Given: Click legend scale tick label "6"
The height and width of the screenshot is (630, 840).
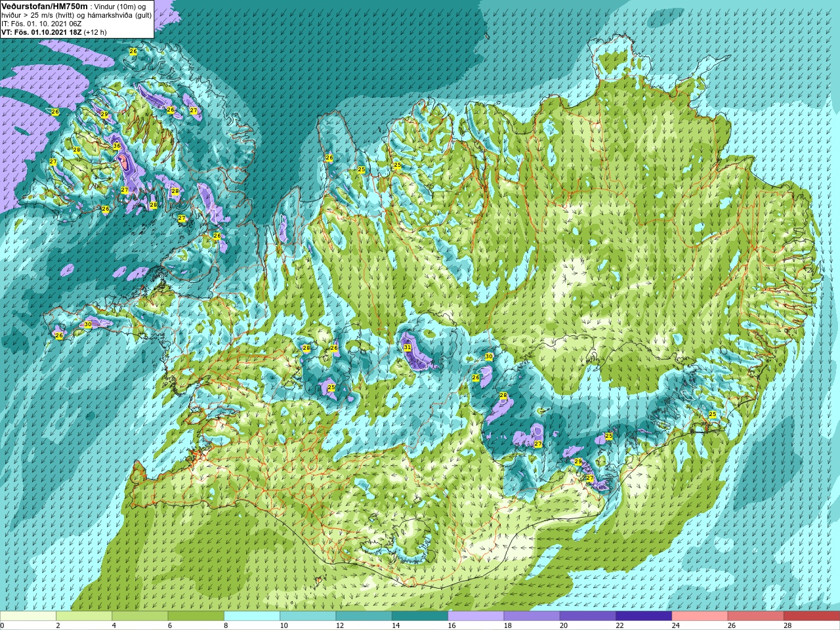Looking at the screenshot, I should pos(169,625).
